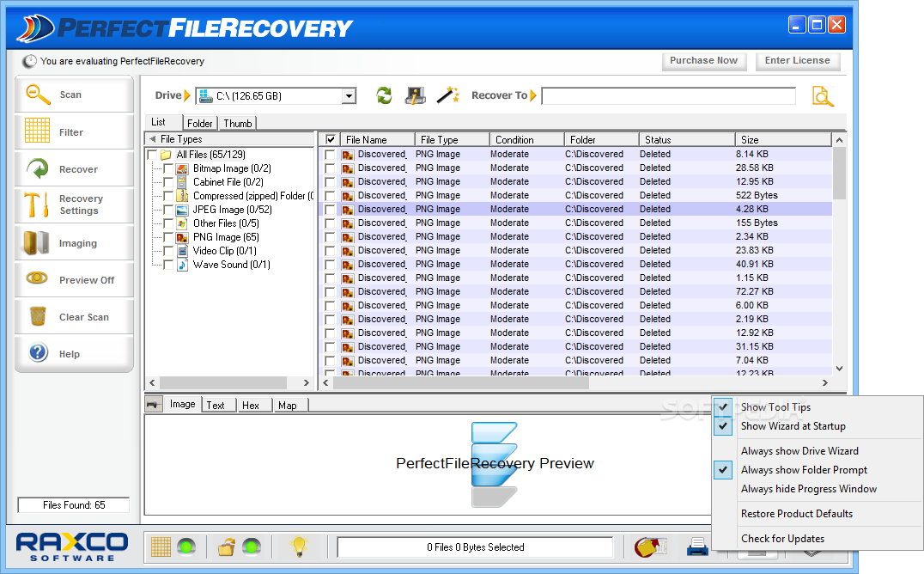Click the drive imaging icon beside refresh
Viewport: 924px width, 574px height.
click(416, 95)
